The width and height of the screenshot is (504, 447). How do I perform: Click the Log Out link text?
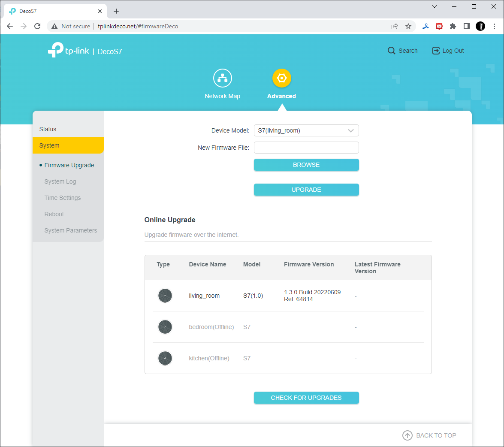tap(453, 51)
